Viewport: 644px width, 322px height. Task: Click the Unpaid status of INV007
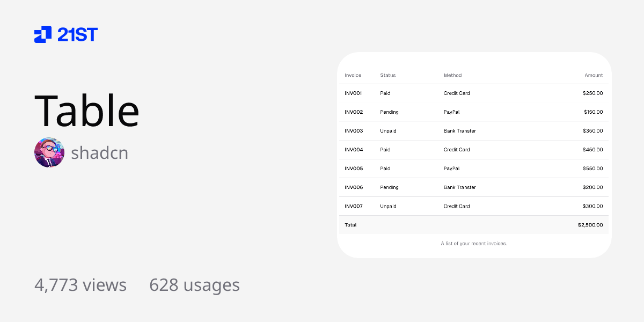pos(387,206)
